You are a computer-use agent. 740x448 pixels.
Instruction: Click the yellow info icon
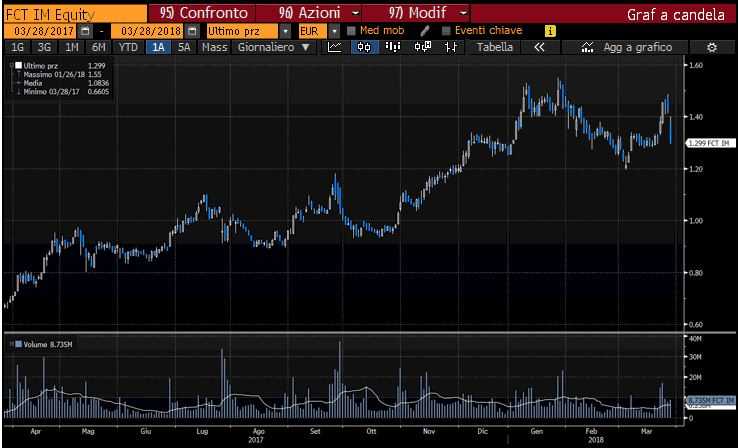549,31
